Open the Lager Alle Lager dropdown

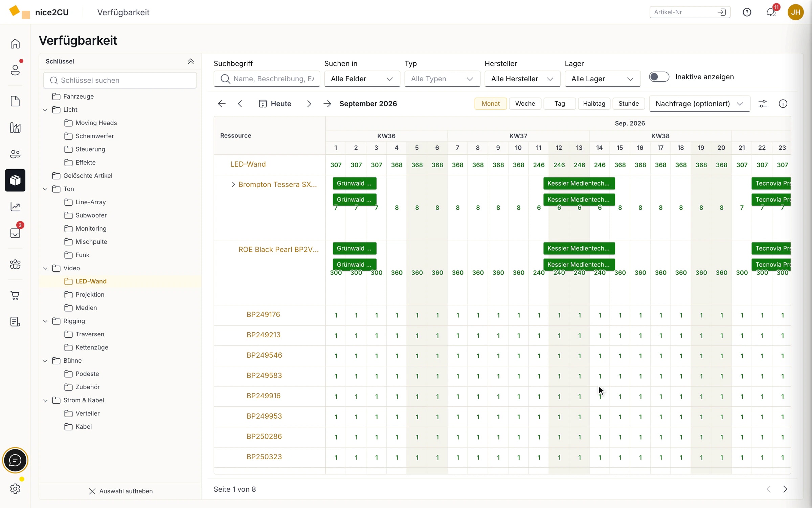(603, 79)
